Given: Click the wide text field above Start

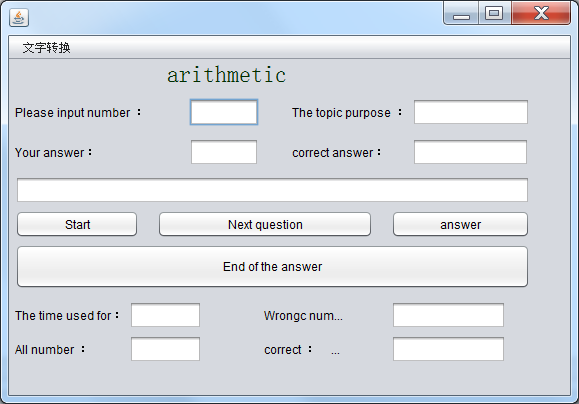Looking at the screenshot, I should [x=272, y=190].
